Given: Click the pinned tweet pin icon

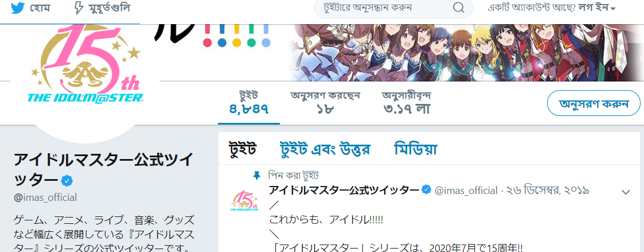Looking at the screenshot, I should [257, 176].
